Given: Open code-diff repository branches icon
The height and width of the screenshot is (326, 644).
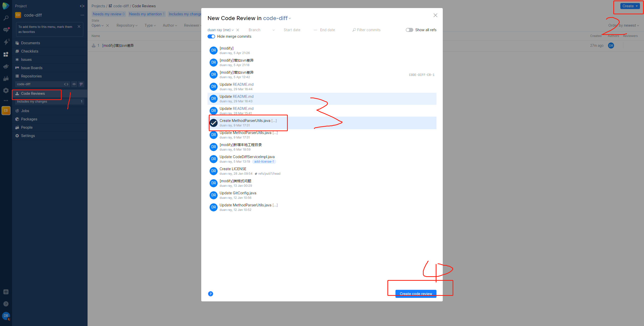Looking at the screenshot, I should tap(81, 84).
